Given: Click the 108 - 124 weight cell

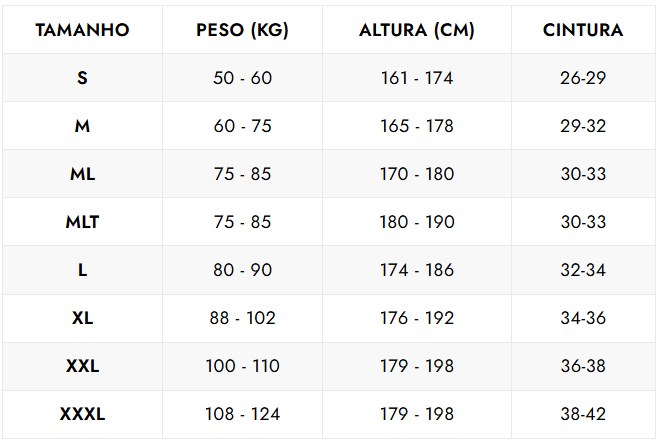Looking at the screenshot, I should [x=242, y=414].
